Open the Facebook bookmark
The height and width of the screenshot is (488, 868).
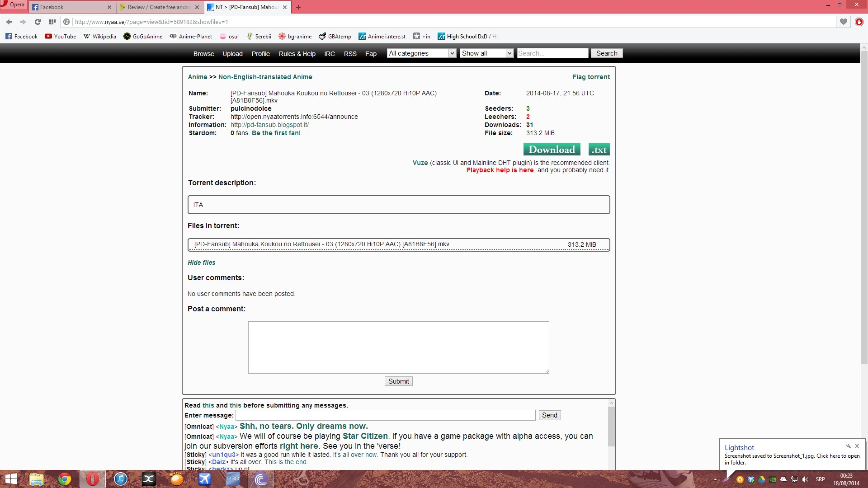pyautogui.click(x=21, y=37)
